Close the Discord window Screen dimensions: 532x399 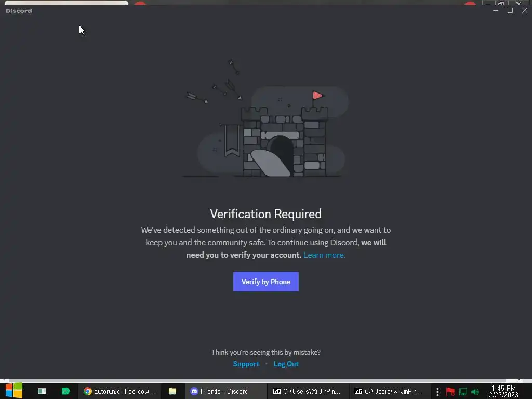525,10
